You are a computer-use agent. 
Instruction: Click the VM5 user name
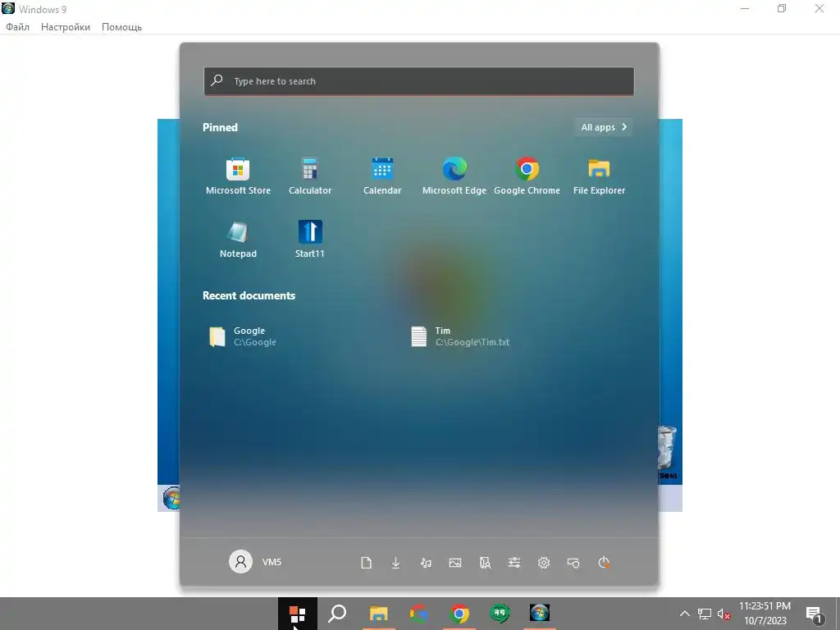coord(272,562)
